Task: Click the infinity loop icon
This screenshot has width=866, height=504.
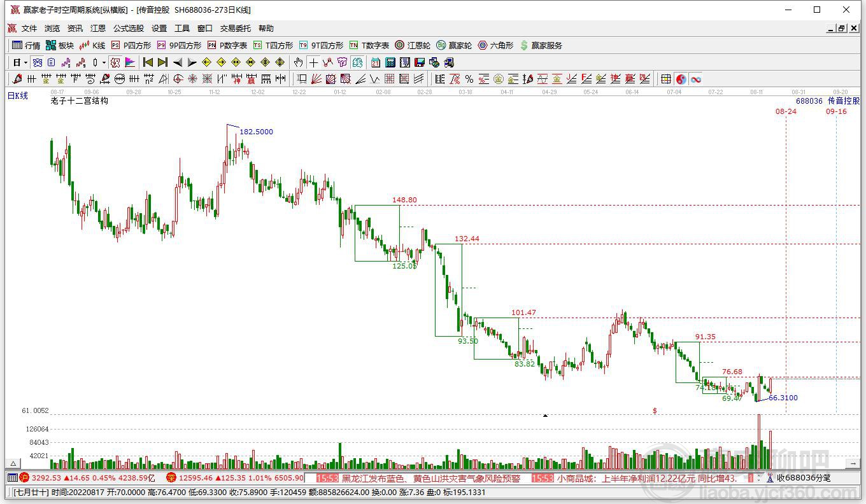Action: [x=696, y=79]
